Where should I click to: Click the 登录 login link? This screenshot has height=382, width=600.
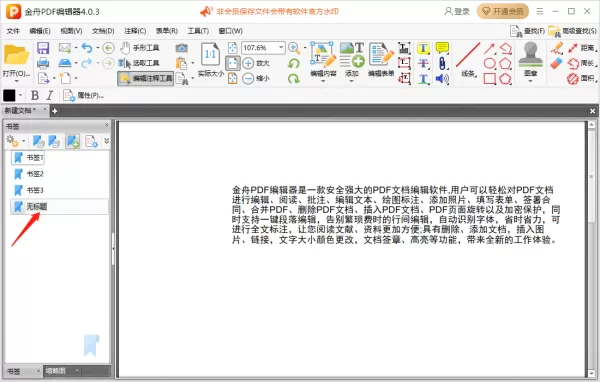click(x=457, y=11)
